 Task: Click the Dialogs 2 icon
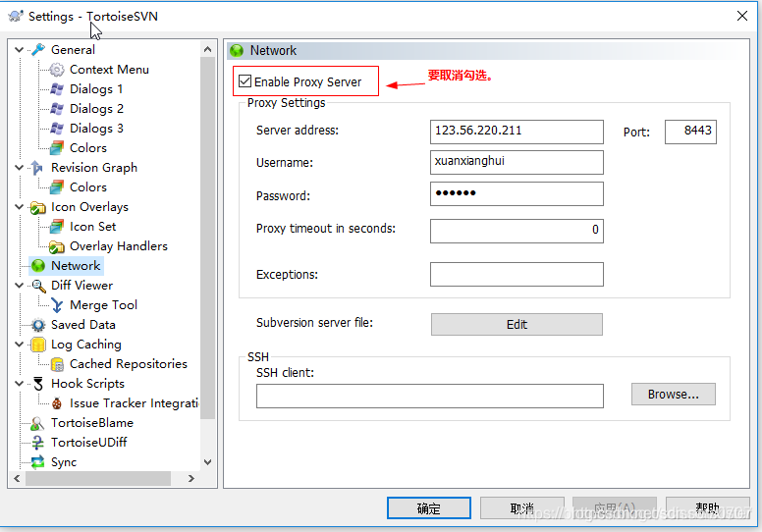pyautogui.click(x=57, y=108)
